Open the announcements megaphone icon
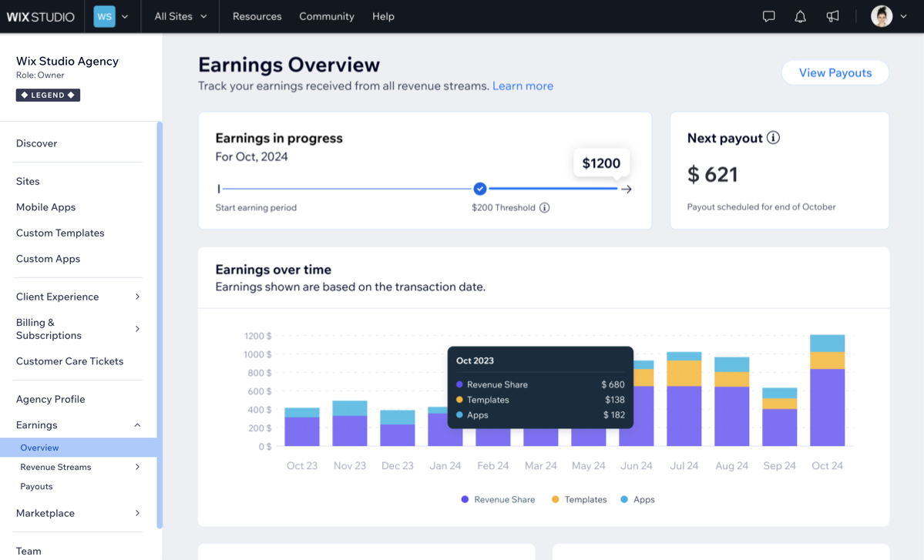This screenshot has height=560, width=924. (832, 16)
